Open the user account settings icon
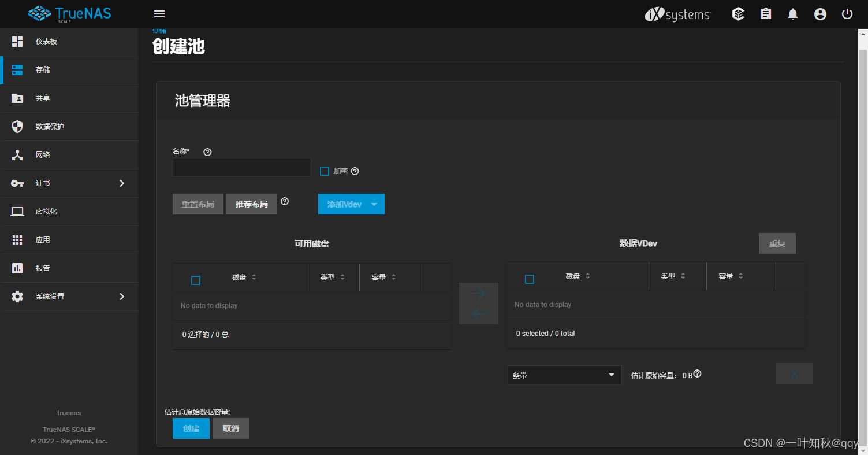Screen dimensions: 868x455 pos(820,14)
